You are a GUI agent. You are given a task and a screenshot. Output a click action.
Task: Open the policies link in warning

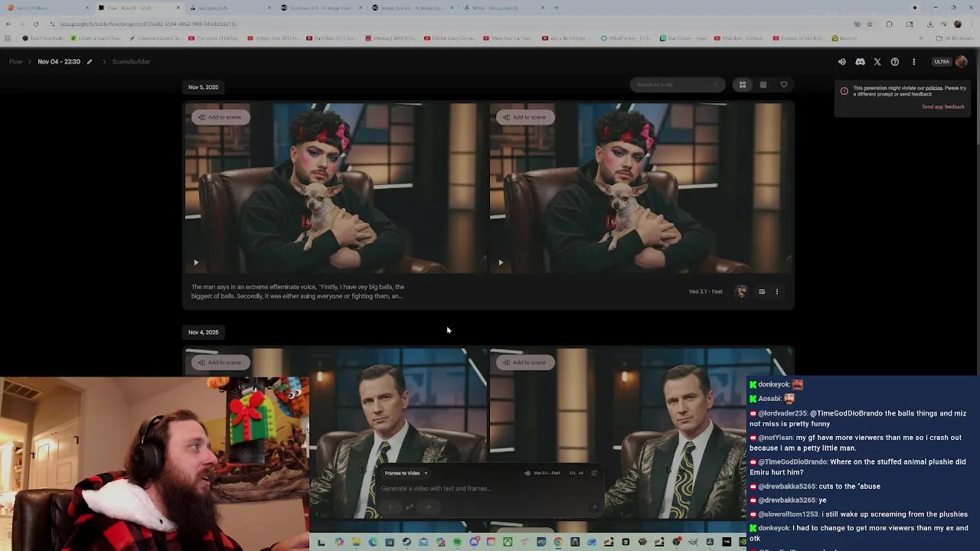933,88
